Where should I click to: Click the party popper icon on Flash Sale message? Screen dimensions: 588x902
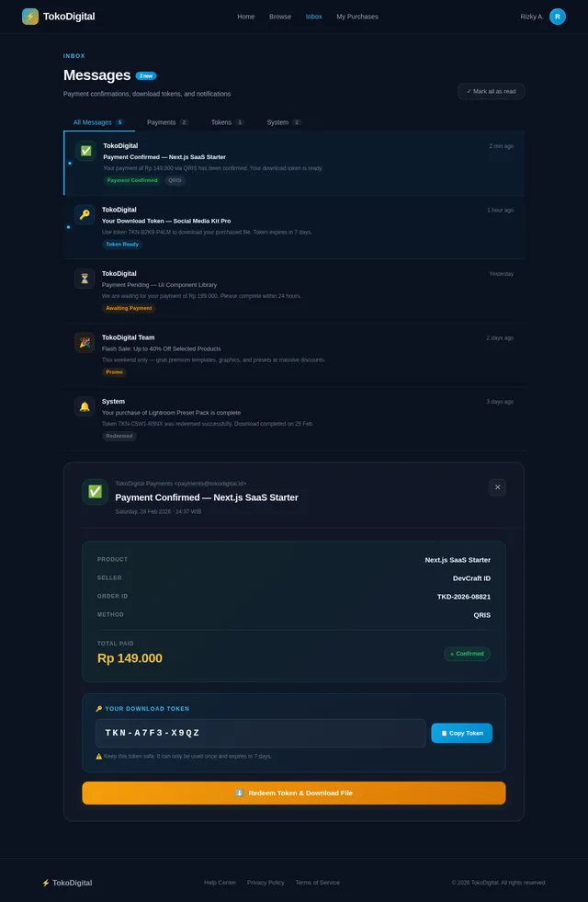point(85,342)
